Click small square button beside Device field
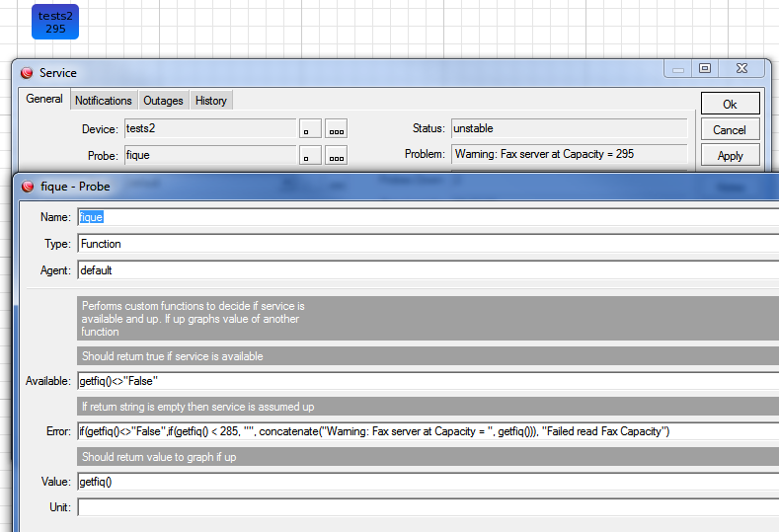 click(310, 128)
